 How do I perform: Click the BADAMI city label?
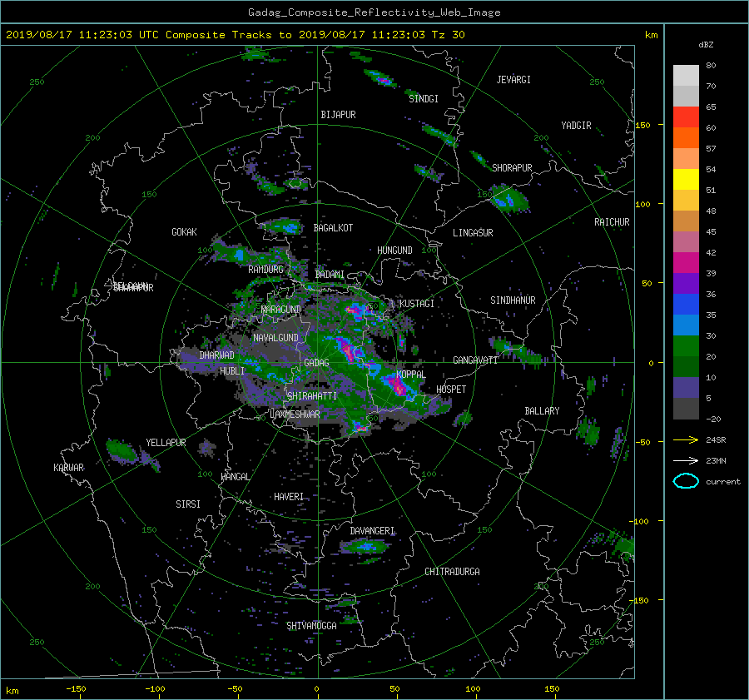[330, 275]
